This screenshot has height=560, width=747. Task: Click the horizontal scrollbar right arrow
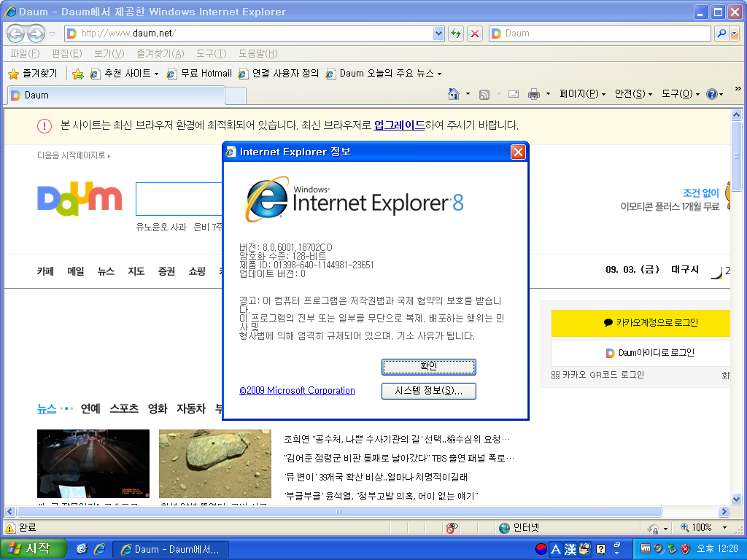click(x=724, y=512)
